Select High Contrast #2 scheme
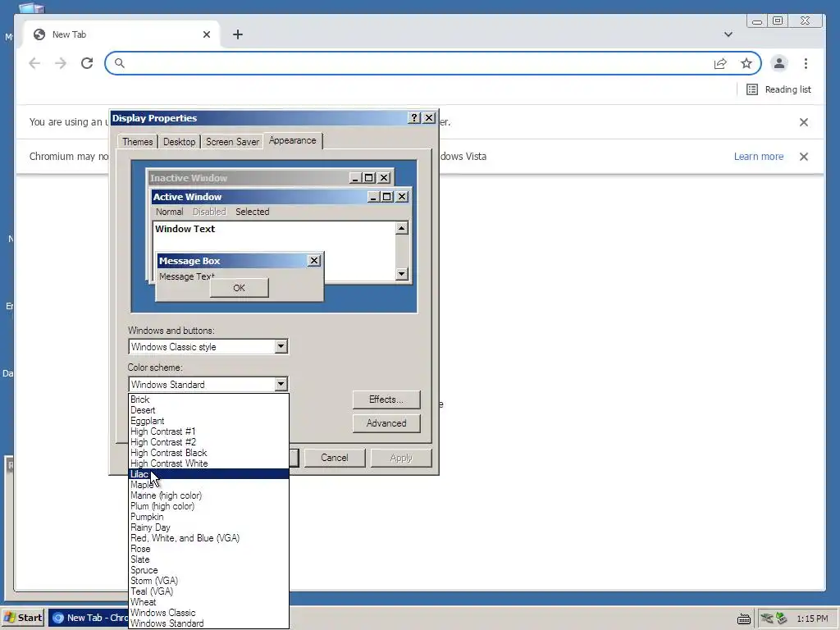This screenshot has height=630, width=840. point(209,442)
